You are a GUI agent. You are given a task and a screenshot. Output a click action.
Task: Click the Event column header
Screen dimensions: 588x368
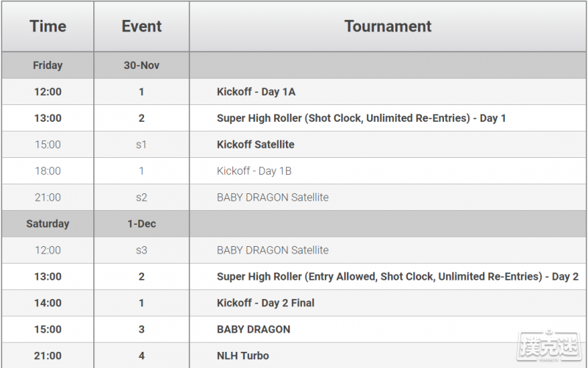tap(141, 26)
